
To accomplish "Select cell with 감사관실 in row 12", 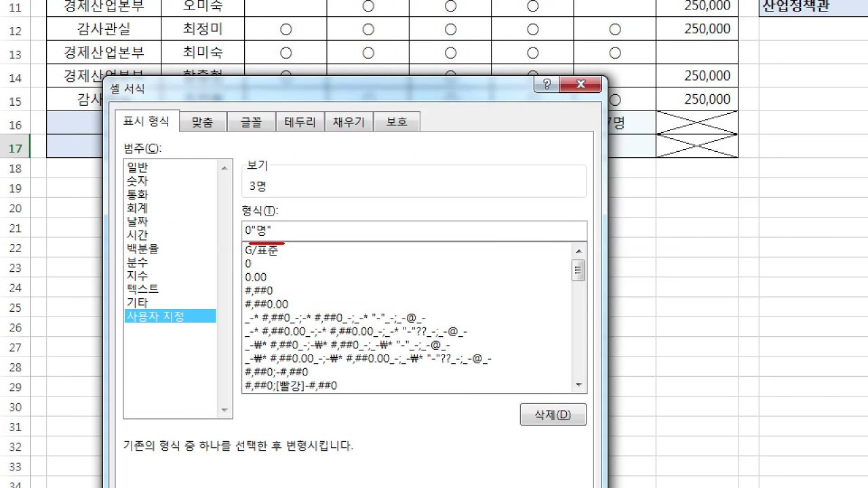I will pyautogui.click(x=104, y=29).
